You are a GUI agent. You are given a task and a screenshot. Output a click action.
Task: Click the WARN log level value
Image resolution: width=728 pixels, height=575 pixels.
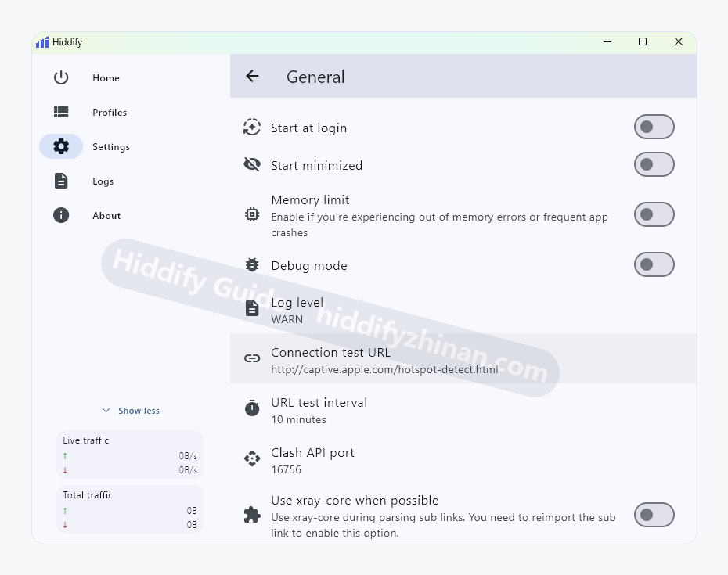(287, 319)
